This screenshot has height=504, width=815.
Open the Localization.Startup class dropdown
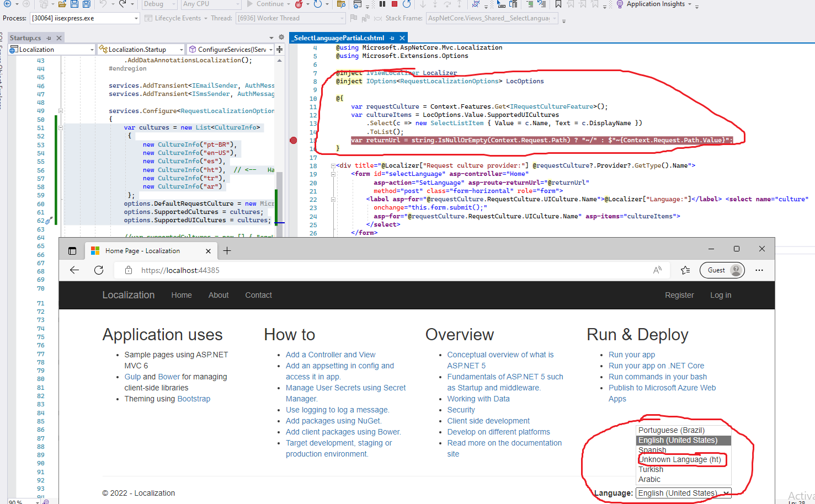click(x=141, y=50)
